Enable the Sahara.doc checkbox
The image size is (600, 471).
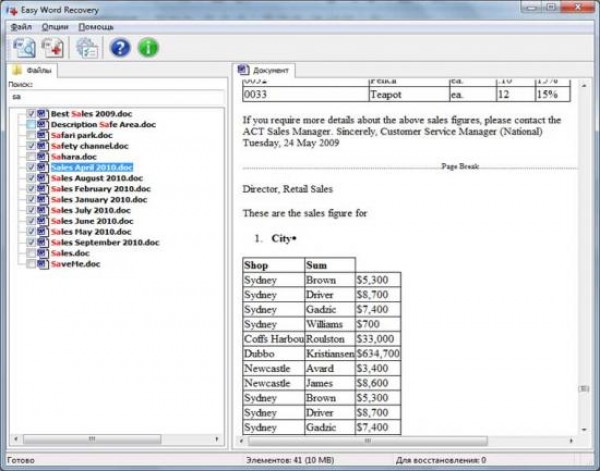point(31,157)
